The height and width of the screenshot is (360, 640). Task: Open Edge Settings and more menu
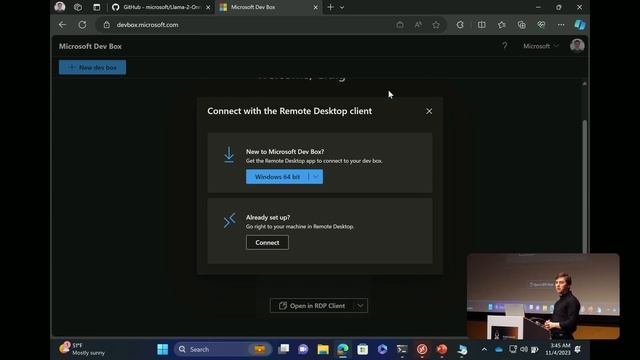point(561,25)
